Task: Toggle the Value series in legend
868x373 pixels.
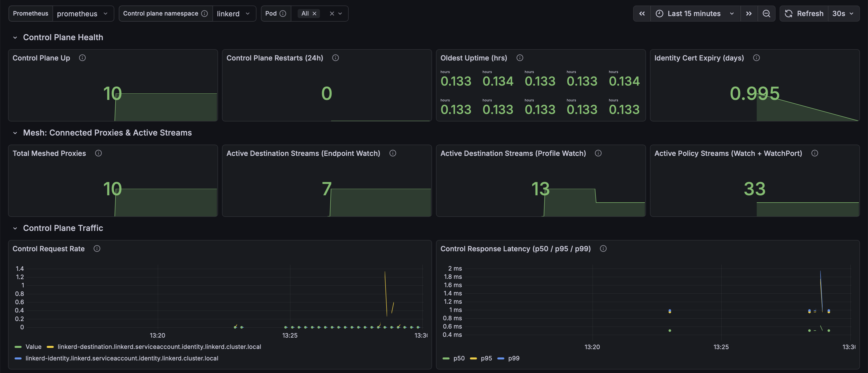Action: point(33,347)
